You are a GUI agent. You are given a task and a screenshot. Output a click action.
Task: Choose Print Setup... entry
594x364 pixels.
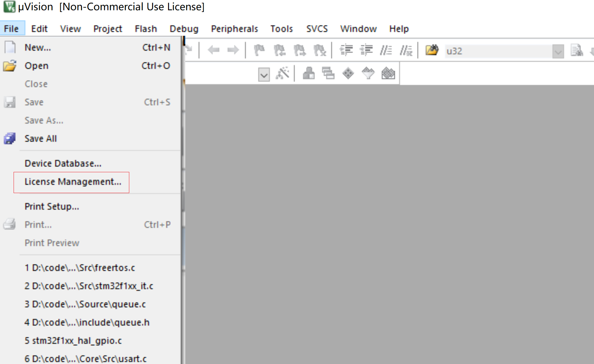(x=91, y=206)
